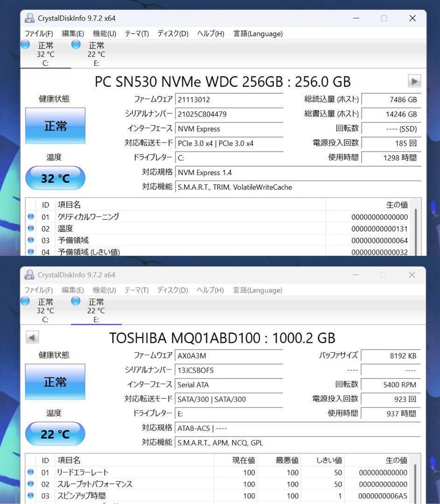The width and height of the screenshot is (440, 504).
Task: Select the シリアルナンバー field showing 13JCSBOFS
Action: pos(230,370)
